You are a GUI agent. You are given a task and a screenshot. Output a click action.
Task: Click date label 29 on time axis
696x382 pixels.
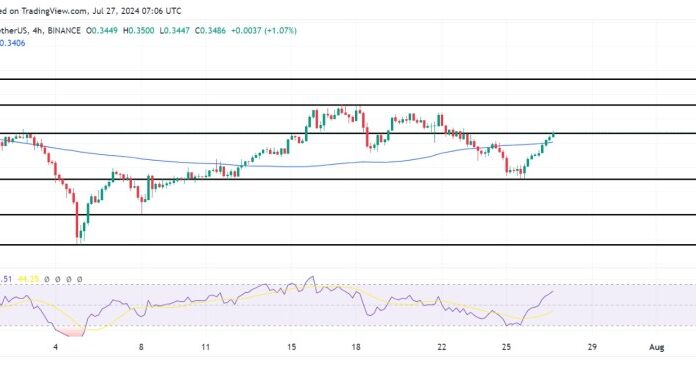592,347
